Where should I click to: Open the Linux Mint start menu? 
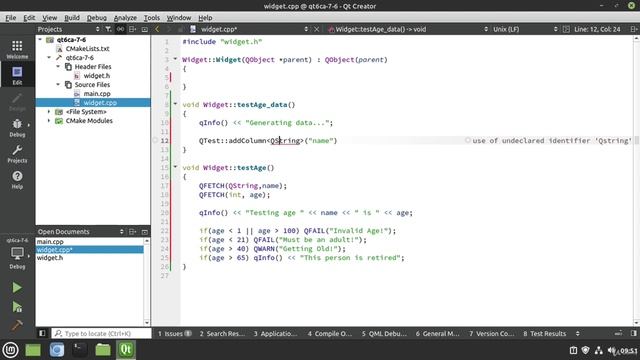[x=11, y=350]
